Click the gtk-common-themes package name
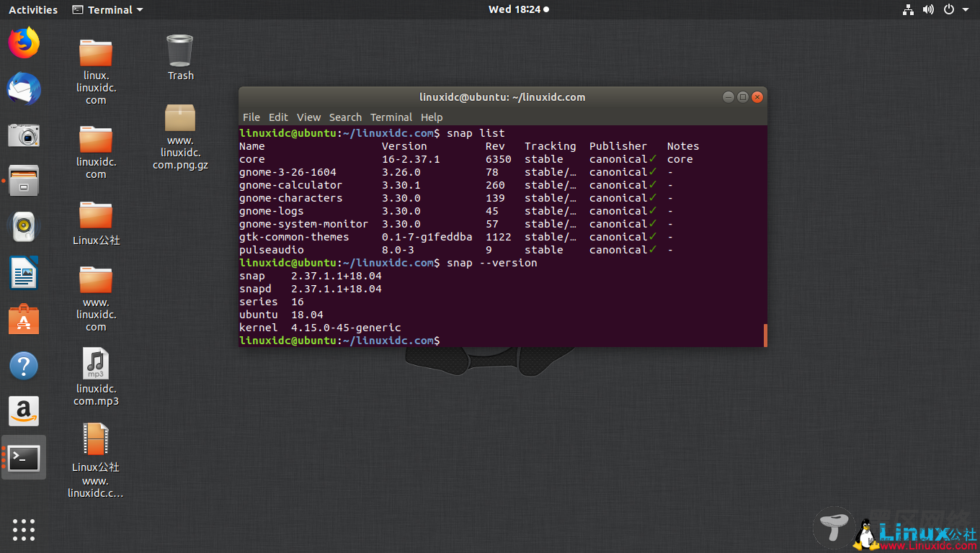 point(294,237)
